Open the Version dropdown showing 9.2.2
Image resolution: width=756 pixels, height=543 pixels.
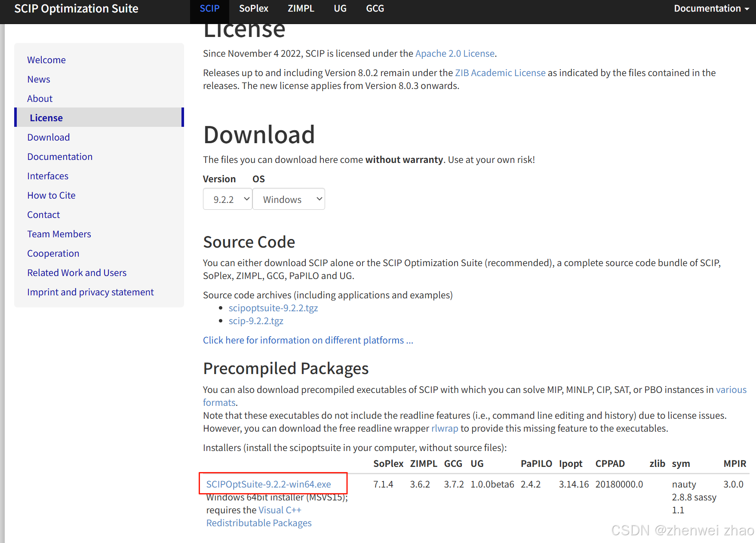click(227, 199)
